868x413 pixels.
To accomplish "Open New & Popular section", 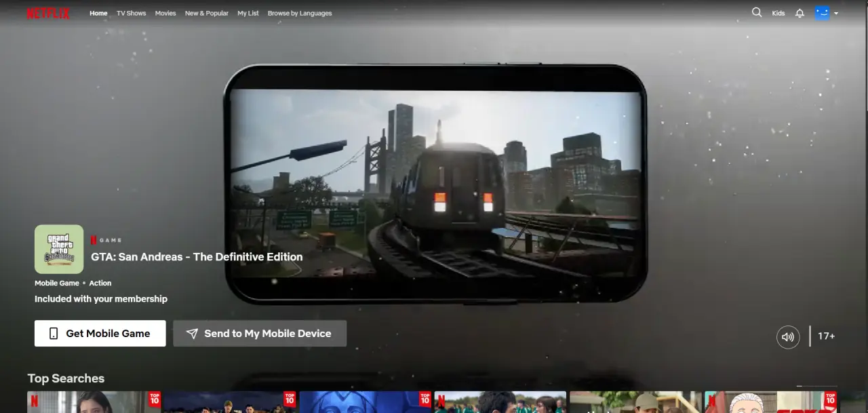I will click(x=207, y=13).
